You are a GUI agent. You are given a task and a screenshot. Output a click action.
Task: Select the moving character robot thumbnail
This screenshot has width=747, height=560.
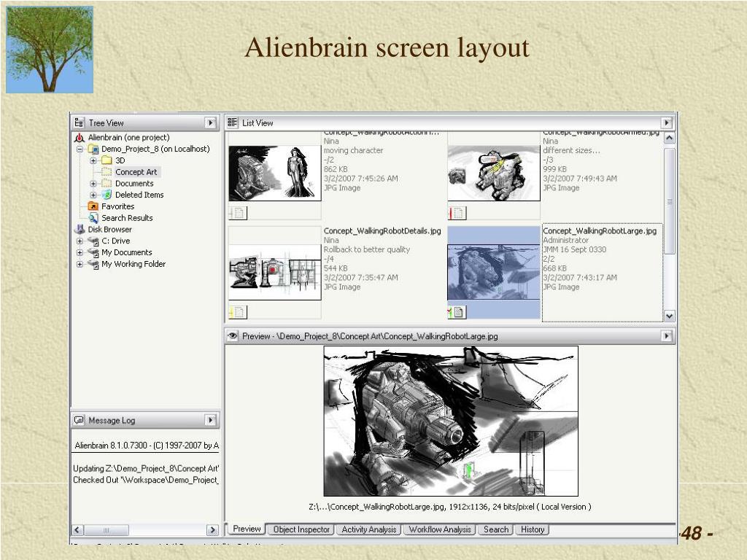(x=275, y=174)
